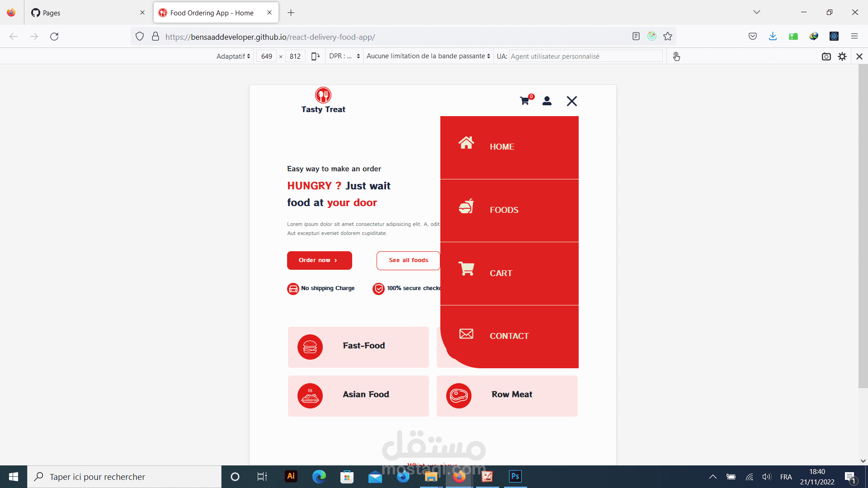Toggle reader view in address bar

pyautogui.click(x=636, y=37)
